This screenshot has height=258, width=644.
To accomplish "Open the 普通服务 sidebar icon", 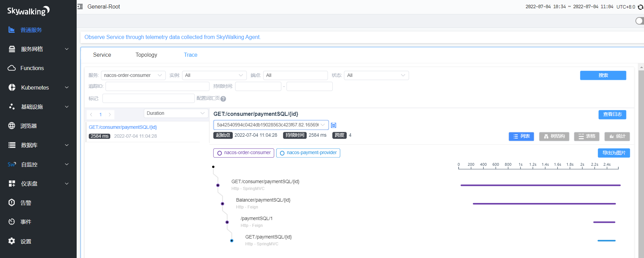I will click(x=12, y=30).
